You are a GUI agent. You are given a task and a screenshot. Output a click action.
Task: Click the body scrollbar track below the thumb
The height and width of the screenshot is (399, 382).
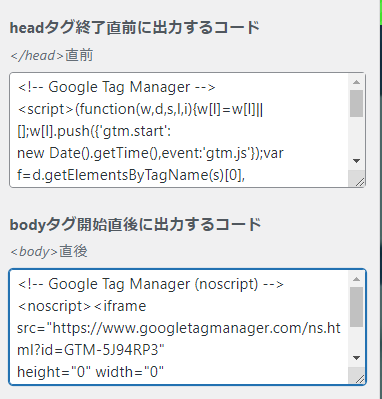(x=356, y=339)
